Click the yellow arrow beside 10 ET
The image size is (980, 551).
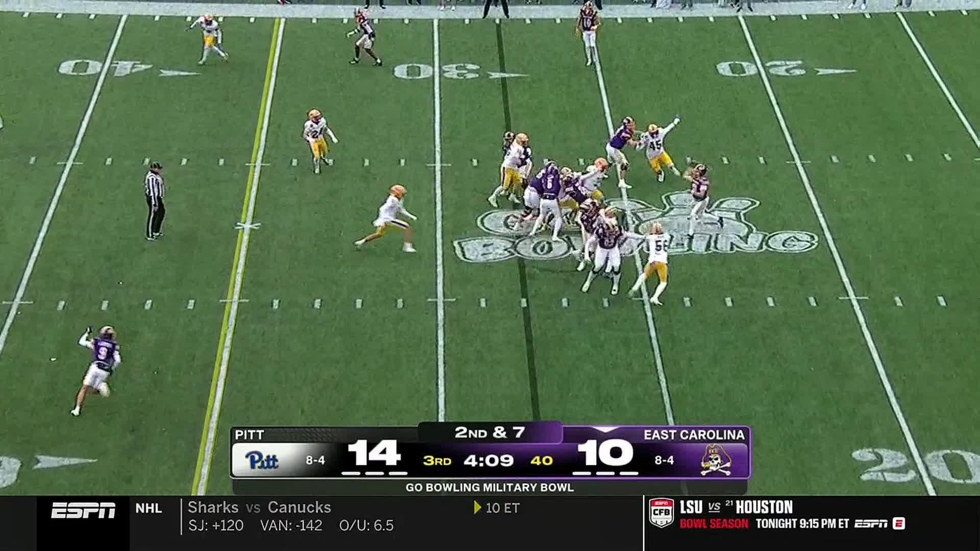[x=477, y=508]
